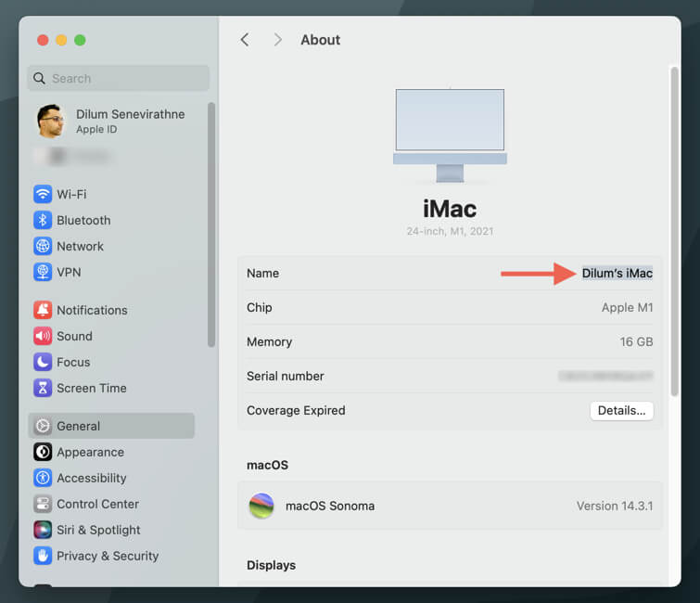The image size is (700, 603).
Task: Click the Appearance icon in the sidebar
Action: click(43, 452)
